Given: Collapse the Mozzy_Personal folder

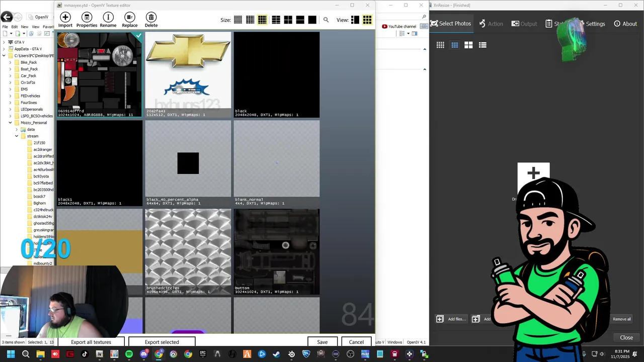Looking at the screenshot, I should [10, 123].
